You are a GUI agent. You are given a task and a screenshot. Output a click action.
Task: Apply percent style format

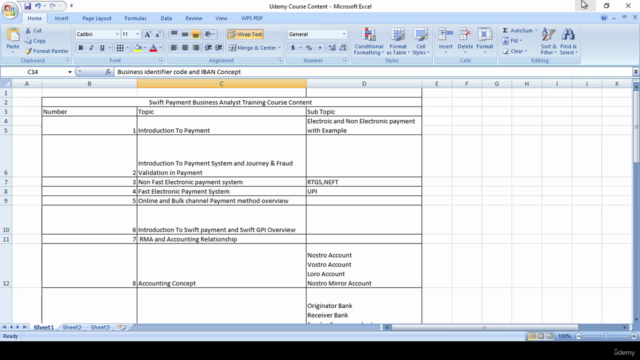click(309, 48)
